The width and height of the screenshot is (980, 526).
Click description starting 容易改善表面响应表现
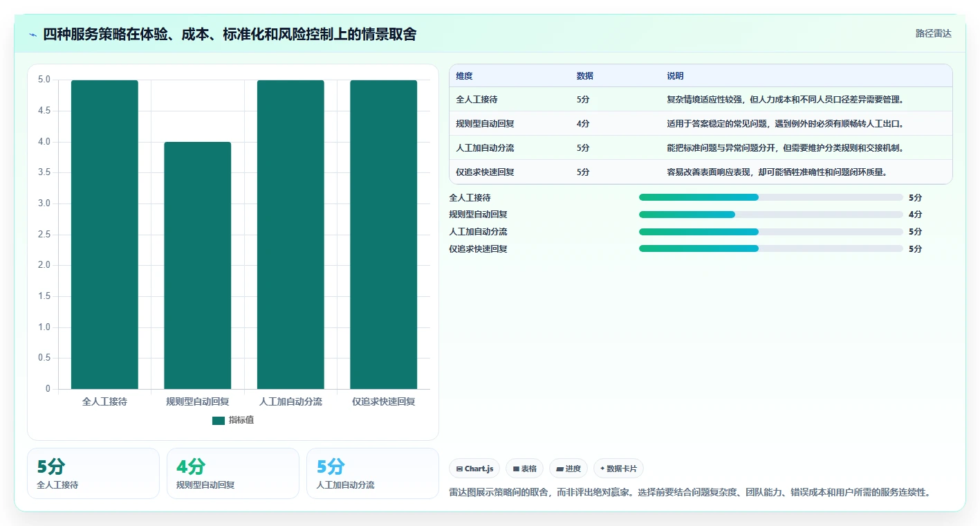pyautogui.click(x=777, y=172)
